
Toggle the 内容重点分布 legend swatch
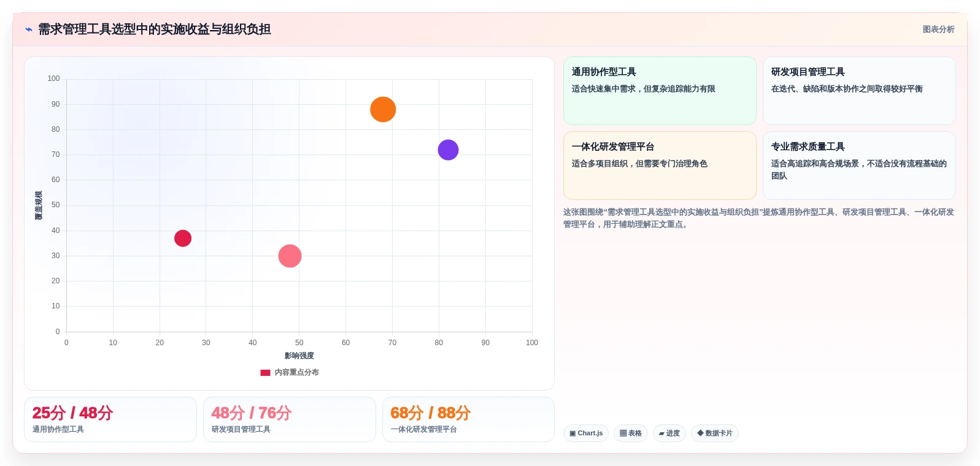click(x=265, y=372)
